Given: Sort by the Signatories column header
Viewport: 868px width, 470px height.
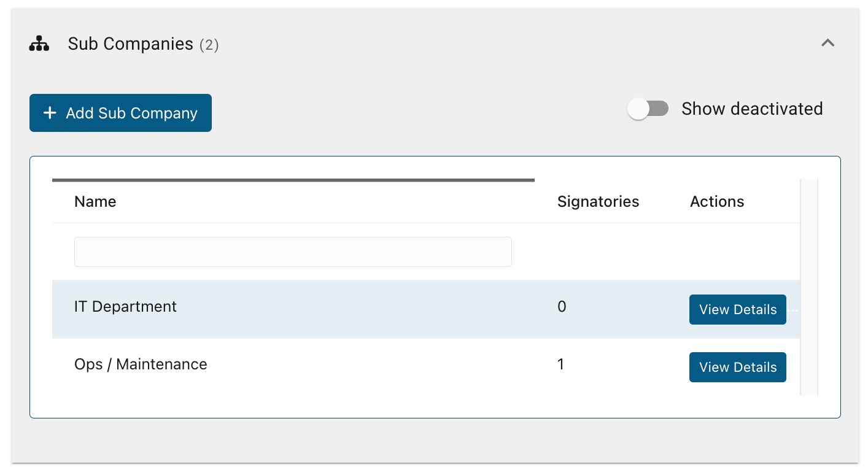Looking at the screenshot, I should 598,202.
